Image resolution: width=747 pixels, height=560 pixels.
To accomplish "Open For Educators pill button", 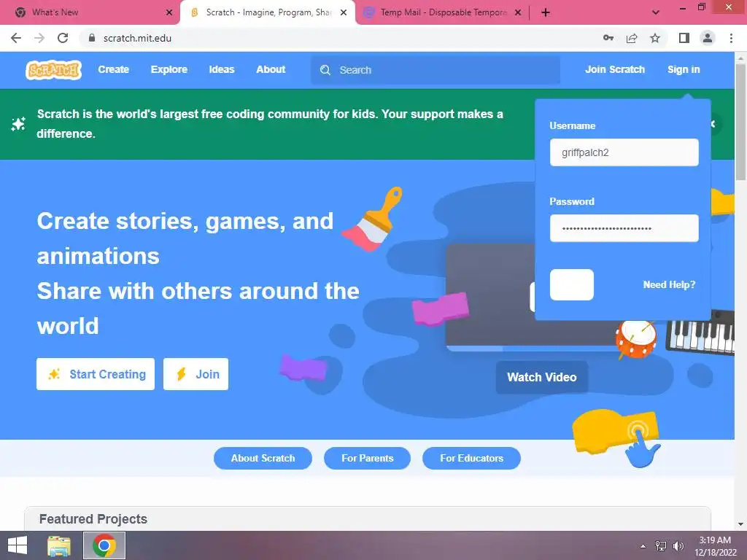I will [472, 458].
